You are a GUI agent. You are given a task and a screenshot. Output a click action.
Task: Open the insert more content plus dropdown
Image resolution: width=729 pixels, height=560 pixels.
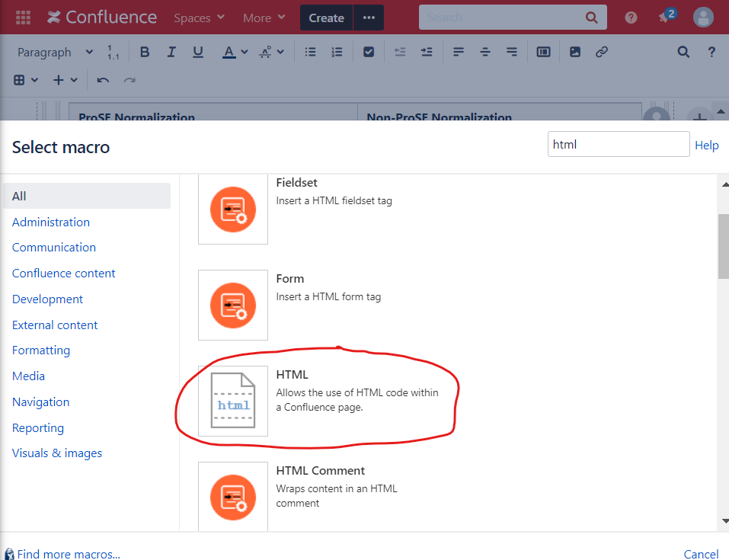pos(65,80)
